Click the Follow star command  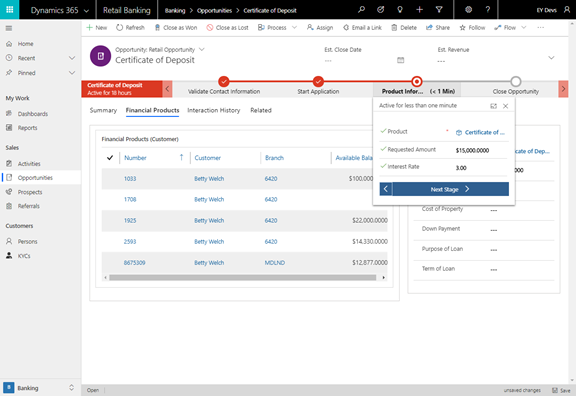pyautogui.click(x=472, y=28)
